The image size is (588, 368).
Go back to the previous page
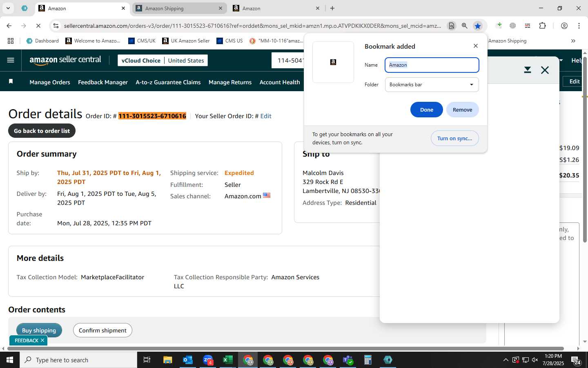(9, 26)
